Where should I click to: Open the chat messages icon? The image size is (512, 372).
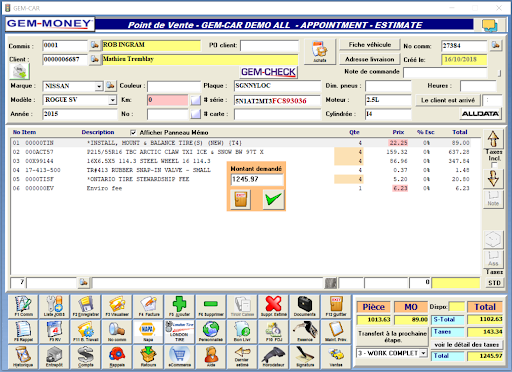(490, 25)
